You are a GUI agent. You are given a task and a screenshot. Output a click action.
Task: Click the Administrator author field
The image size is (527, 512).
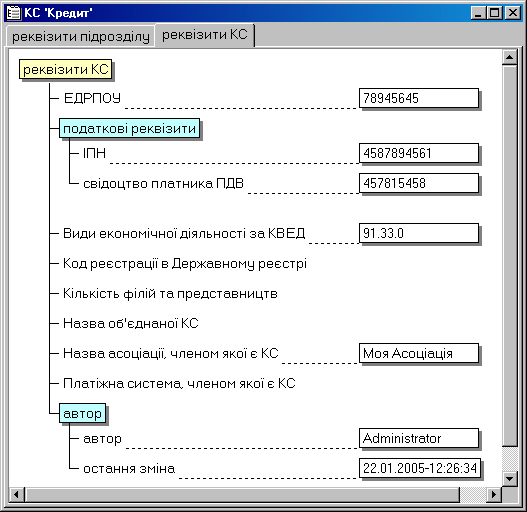419,438
